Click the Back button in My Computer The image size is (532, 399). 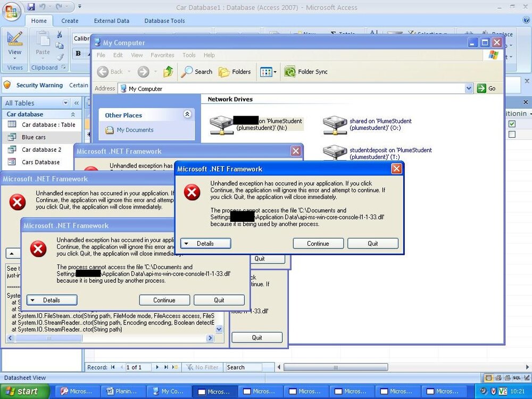(x=110, y=72)
